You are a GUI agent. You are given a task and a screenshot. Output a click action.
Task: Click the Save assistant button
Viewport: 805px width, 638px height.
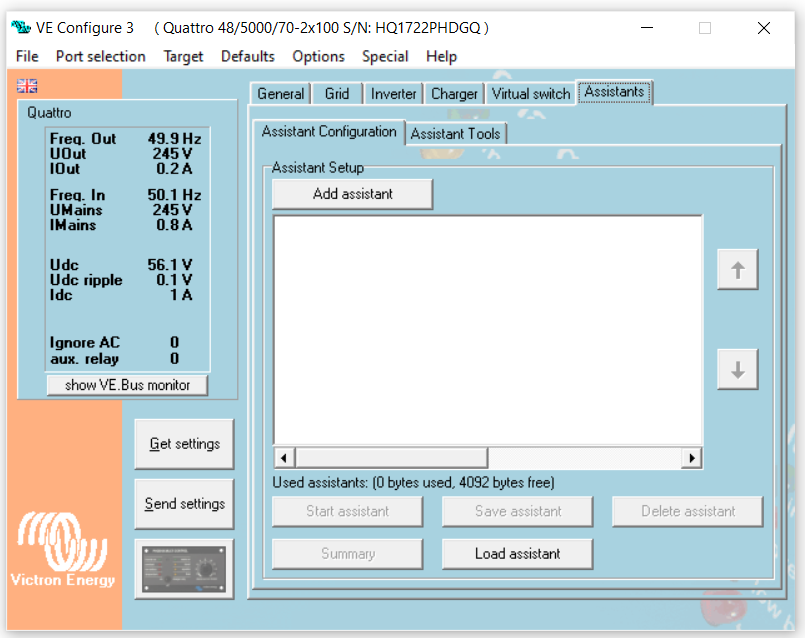coord(518,511)
